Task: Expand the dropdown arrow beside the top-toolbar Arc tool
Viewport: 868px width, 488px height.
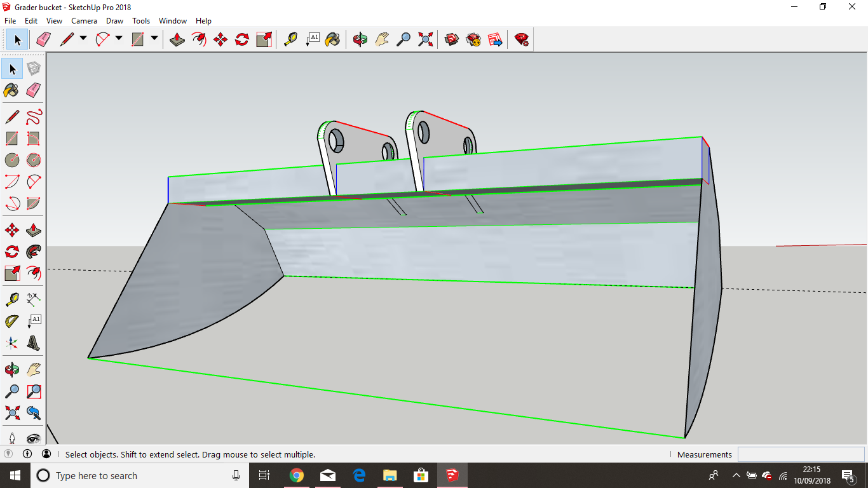Action: point(119,39)
